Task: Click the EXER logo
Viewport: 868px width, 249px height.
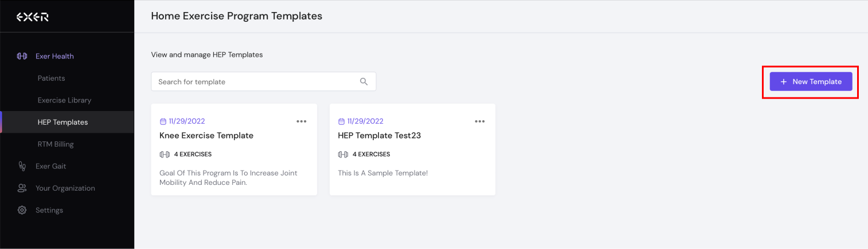Action: click(x=32, y=17)
